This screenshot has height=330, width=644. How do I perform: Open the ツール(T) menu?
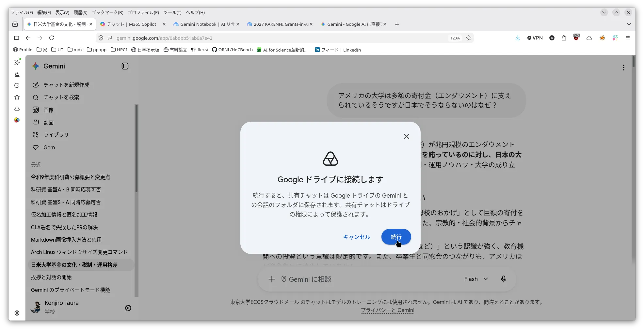pos(172,12)
